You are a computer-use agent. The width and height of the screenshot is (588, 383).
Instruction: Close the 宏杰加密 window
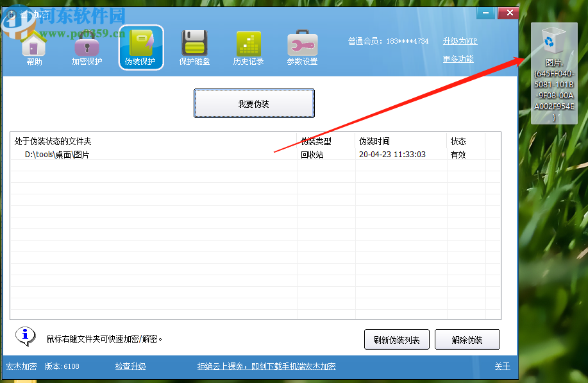point(508,13)
